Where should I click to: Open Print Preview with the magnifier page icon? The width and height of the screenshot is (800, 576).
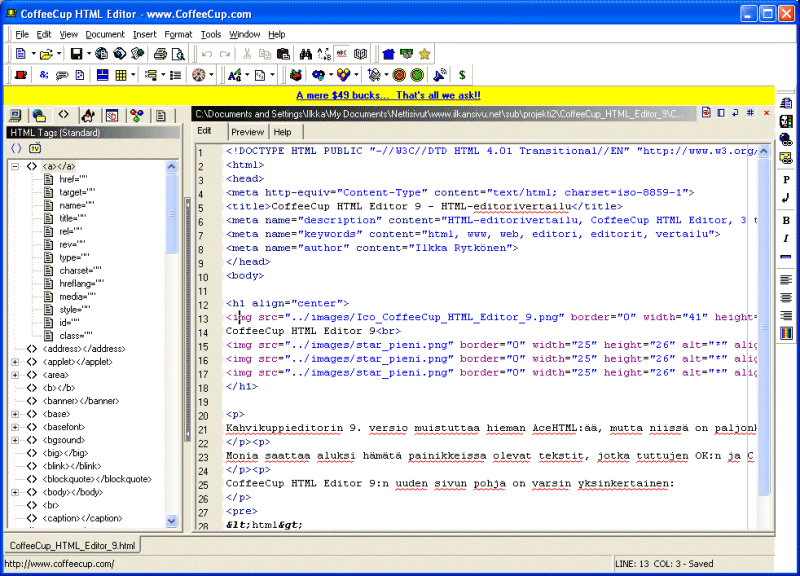(x=178, y=54)
